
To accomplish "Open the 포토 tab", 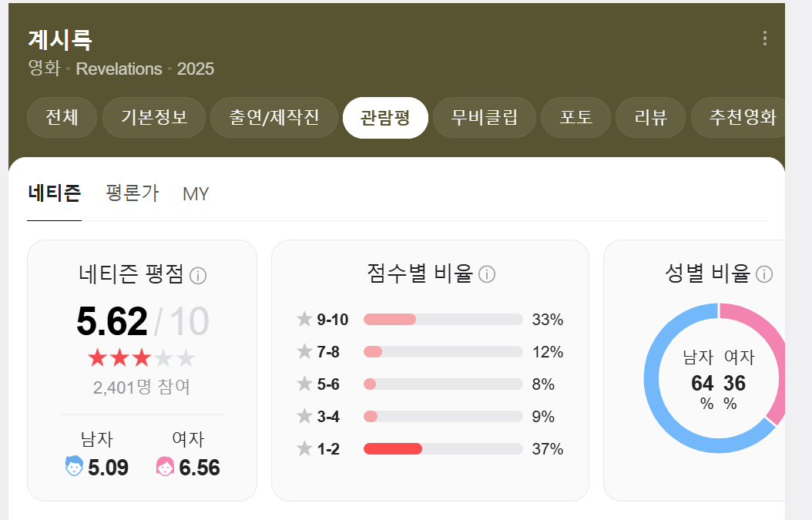I will (575, 117).
